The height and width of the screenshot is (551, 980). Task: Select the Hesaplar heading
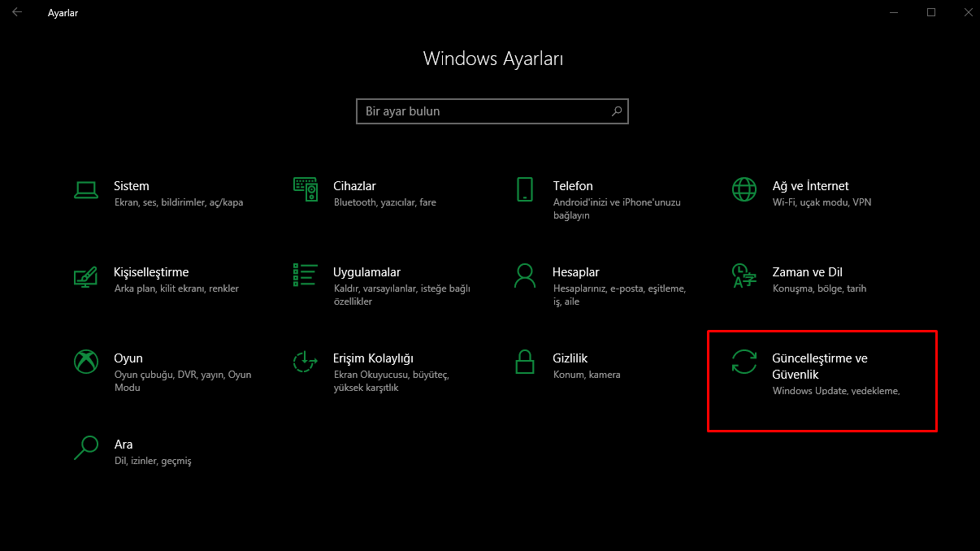576,272
